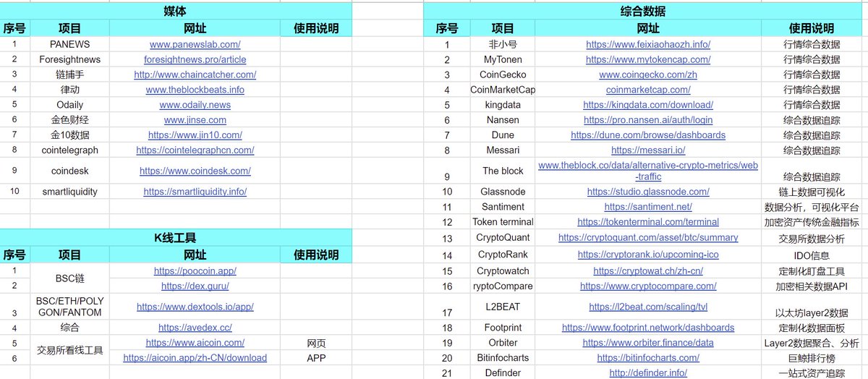Image resolution: width=868 pixels, height=379 pixels.
Task: Open the l2beat.com/scaling/tvl link
Action: 648,307
